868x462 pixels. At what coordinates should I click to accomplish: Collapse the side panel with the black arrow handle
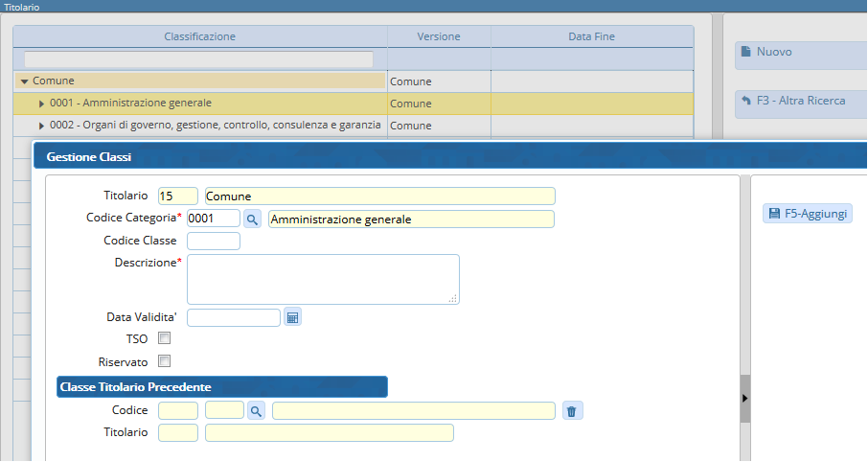[x=745, y=397]
